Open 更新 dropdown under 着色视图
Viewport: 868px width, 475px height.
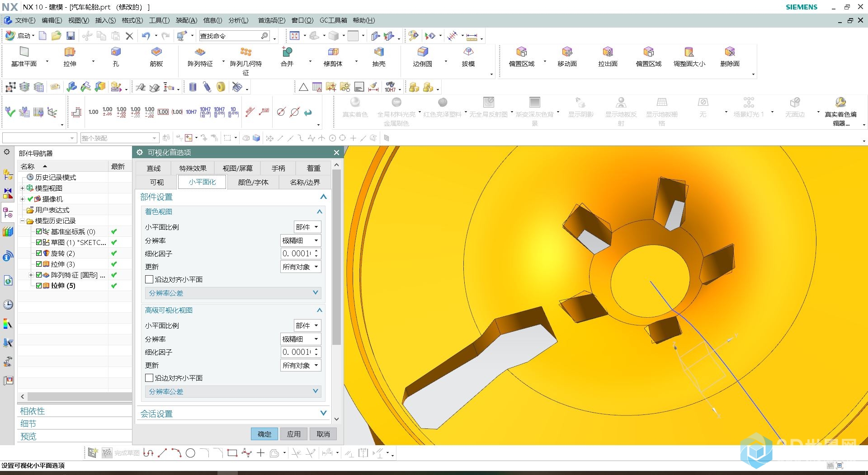pyautogui.click(x=301, y=267)
